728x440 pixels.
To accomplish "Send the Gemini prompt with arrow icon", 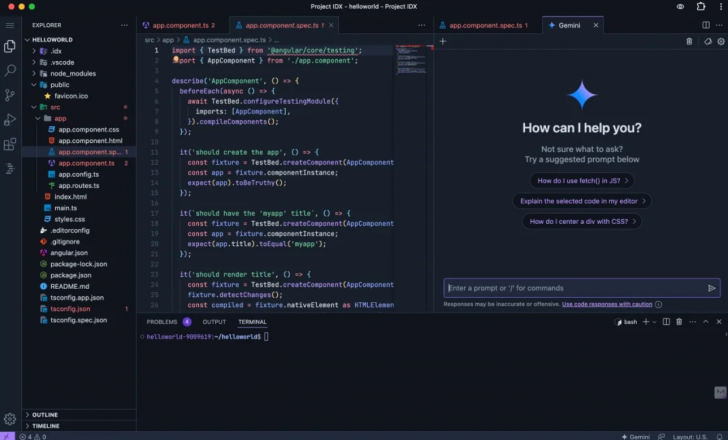I will point(711,288).
